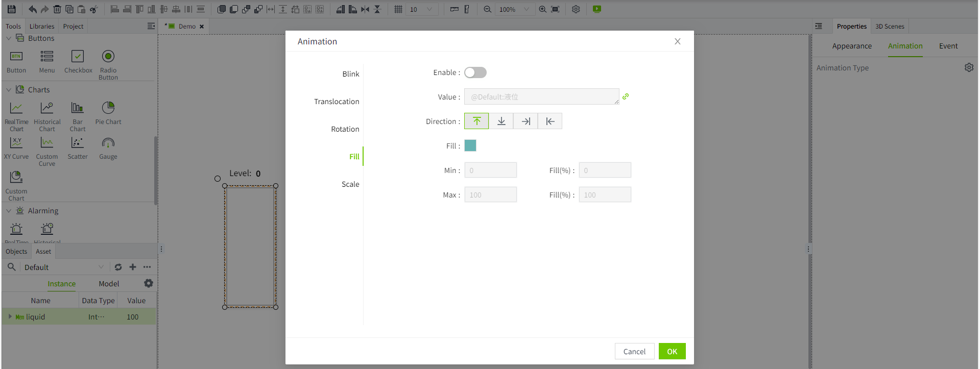Open the zoom 100% dropdown
980x369 pixels.
(526, 9)
